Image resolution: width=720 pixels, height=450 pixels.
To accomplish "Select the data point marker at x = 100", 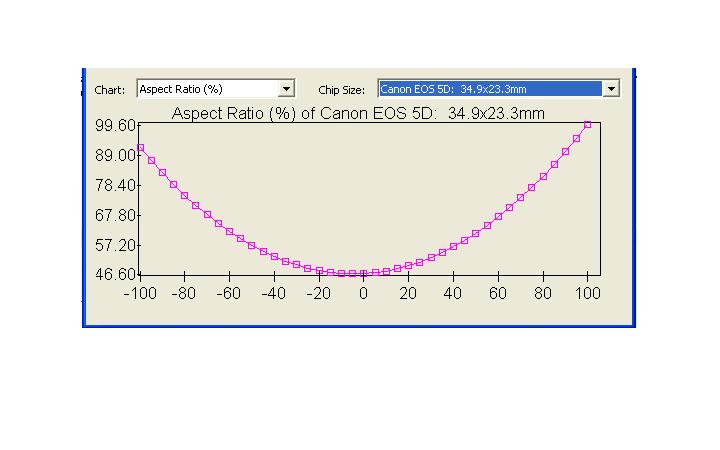I will point(587,124).
